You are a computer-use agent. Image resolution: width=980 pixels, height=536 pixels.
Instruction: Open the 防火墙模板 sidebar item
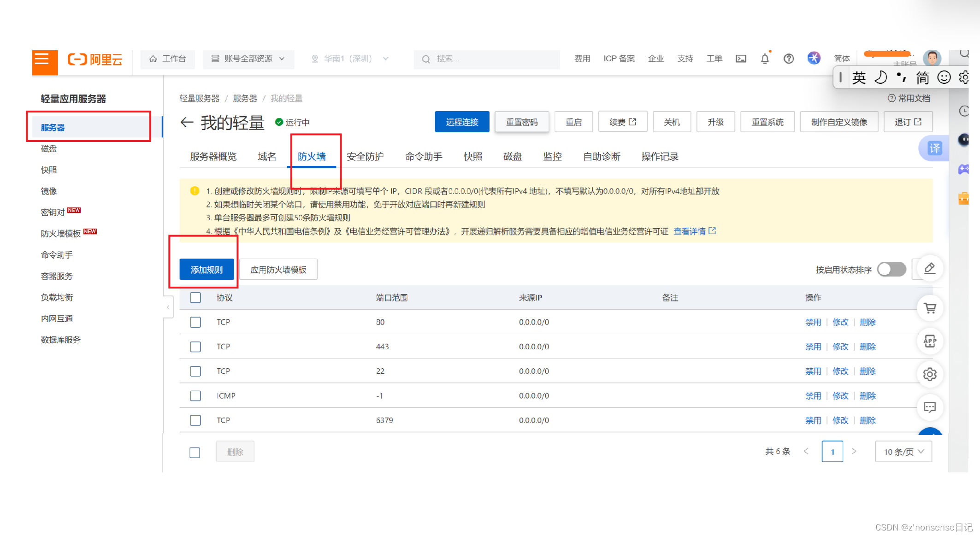click(61, 234)
